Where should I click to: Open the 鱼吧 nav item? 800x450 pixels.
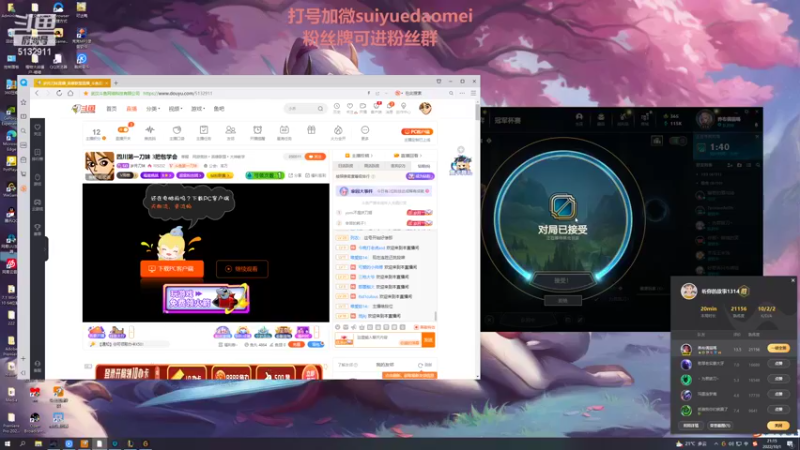click(219, 109)
